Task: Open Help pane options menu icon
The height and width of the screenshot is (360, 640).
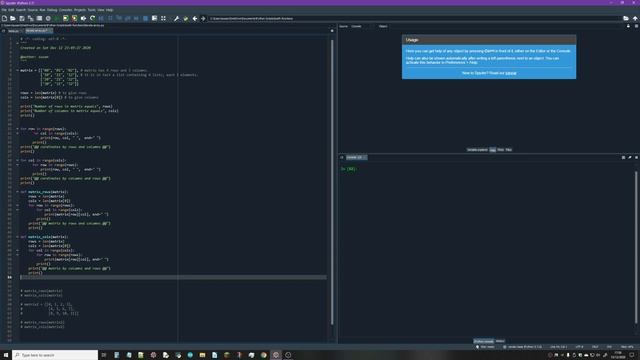Action: 636,26
